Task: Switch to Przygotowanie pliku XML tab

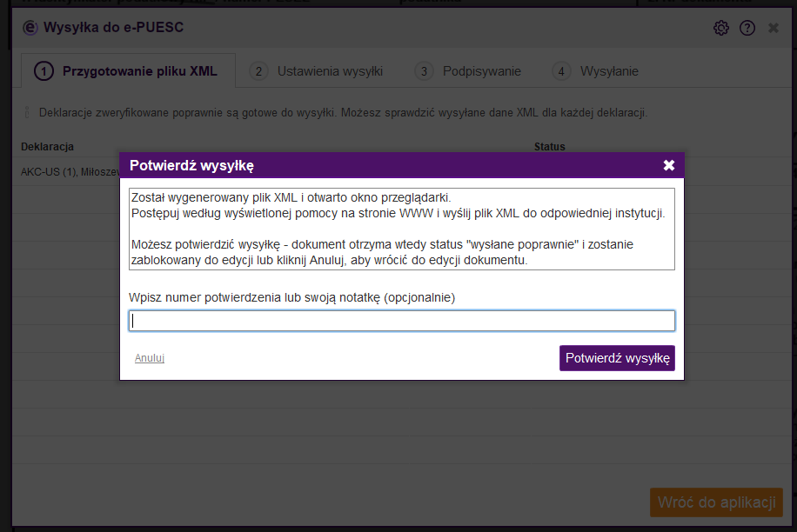Action: click(128, 71)
